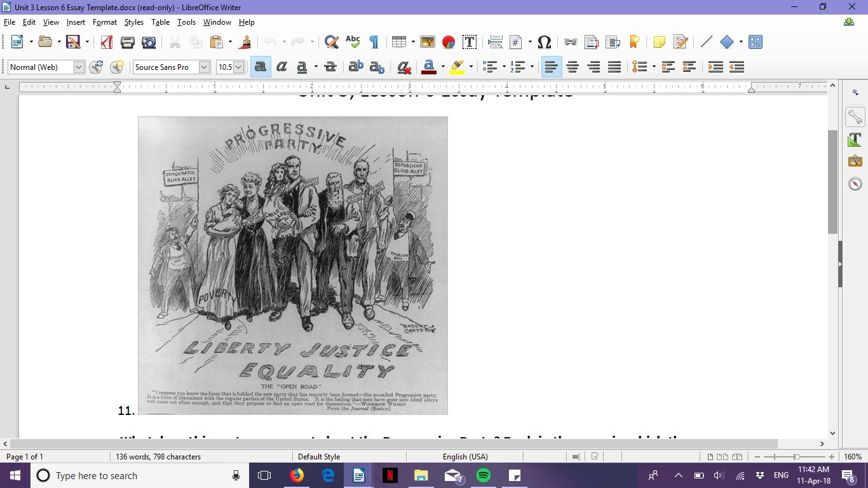Click the Progressive Party cartoon image
This screenshot has height=488, width=868.
[293, 266]
